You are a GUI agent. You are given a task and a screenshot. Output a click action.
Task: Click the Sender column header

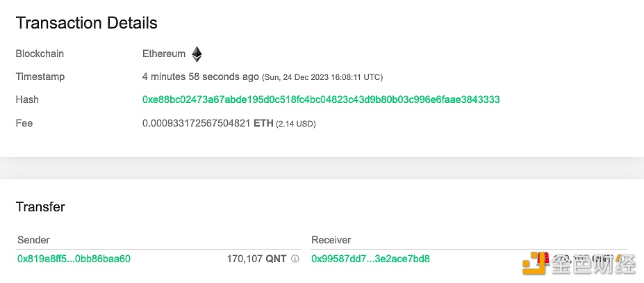coord(33,240)
